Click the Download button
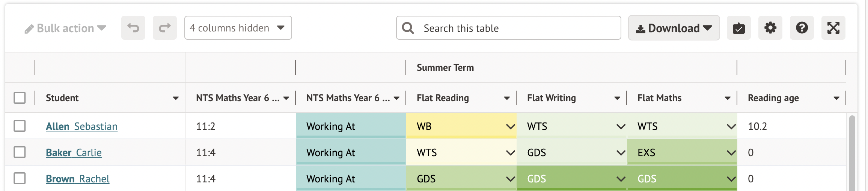868x191 pixels. coord(674,28)
